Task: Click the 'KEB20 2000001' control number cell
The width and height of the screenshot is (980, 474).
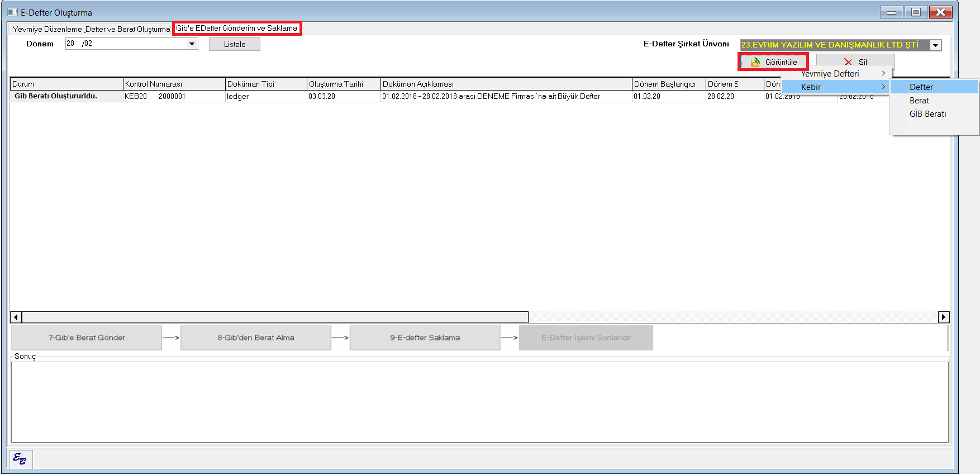Action: point(174,96)
